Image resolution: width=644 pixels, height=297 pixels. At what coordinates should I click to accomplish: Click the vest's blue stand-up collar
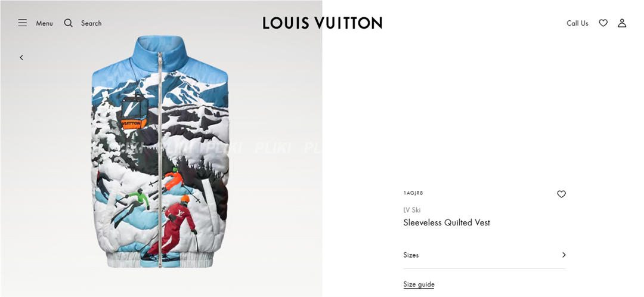[x=160, y=51]
